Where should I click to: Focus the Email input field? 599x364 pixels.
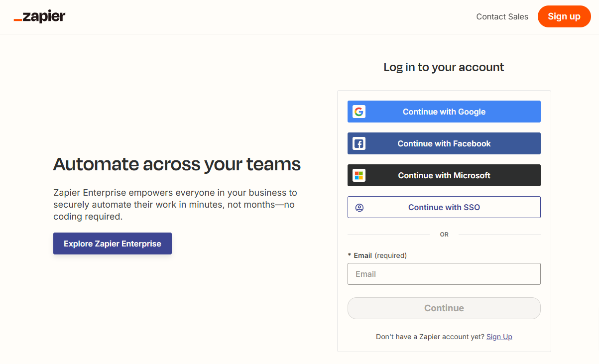[x=444, y=274]
